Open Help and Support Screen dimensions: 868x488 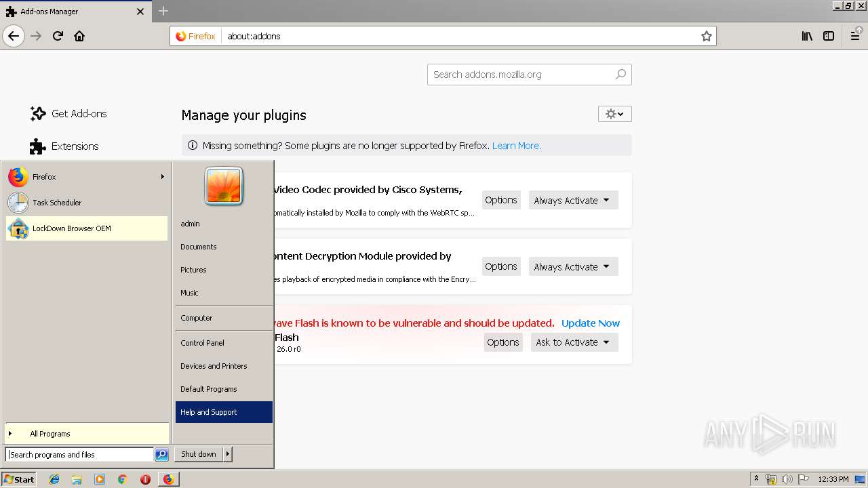coord(224,412)
